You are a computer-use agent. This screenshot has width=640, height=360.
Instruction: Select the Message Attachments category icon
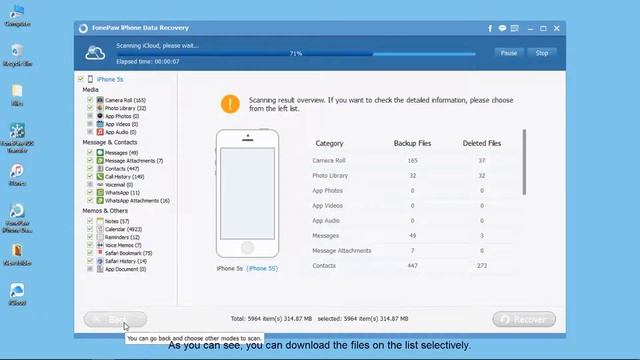click(x=100, y=160)
